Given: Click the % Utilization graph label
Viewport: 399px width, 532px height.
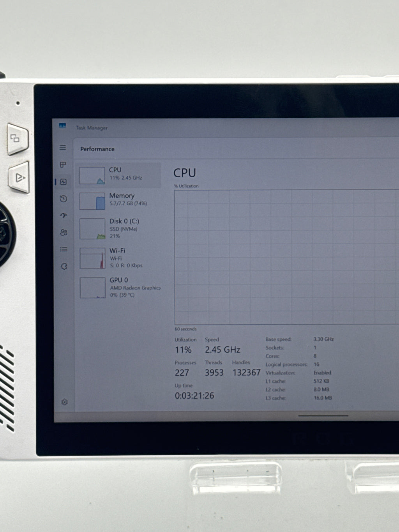Looking at the screenshot, I should tap(186, 186).
